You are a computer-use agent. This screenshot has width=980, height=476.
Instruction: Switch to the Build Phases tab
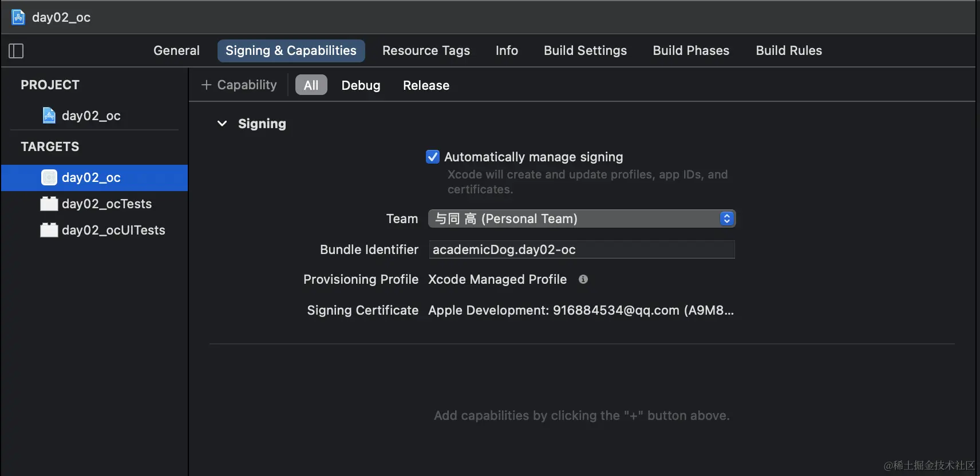(x=691, y=50)
